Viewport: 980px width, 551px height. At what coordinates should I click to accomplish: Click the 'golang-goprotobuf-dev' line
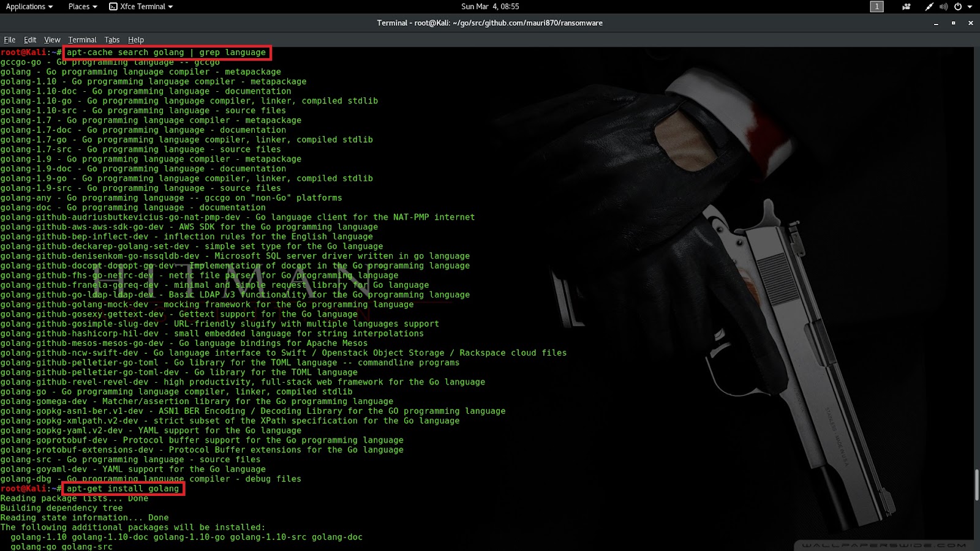(202, 440)
